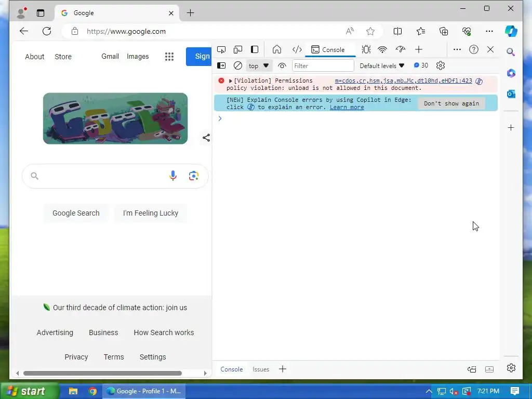Toggle Edge split screen
The height and width of the screenshot is (399, 532).
click(397, 31)
